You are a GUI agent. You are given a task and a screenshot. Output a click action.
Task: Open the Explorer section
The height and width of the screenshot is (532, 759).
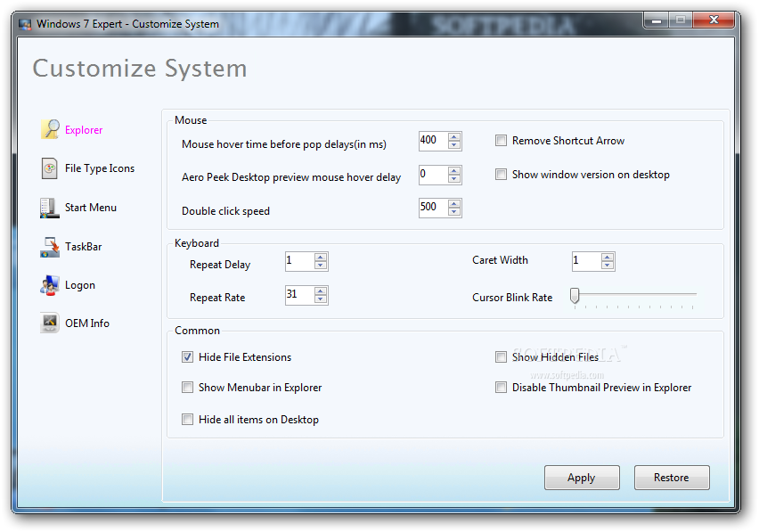point(84,130)
